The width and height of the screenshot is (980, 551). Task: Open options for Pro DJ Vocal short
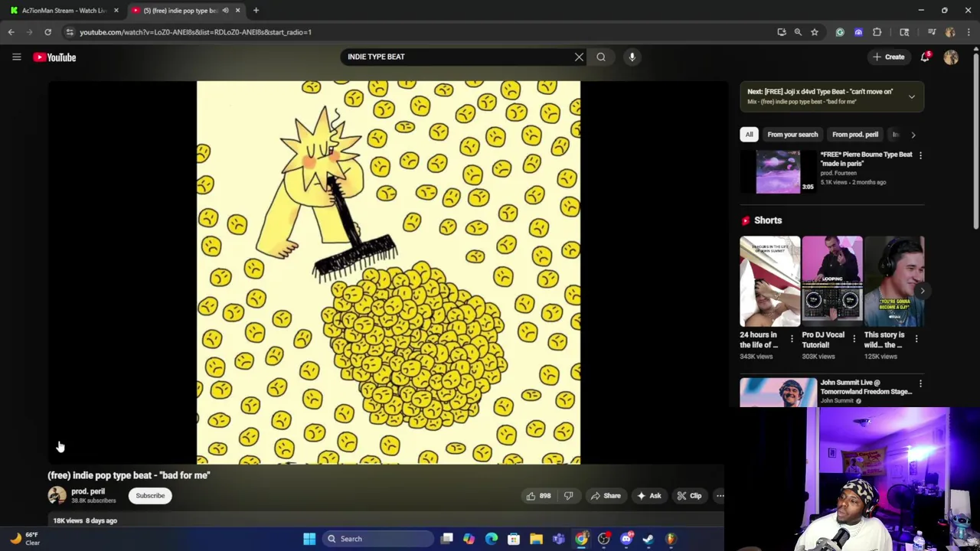(x=854, y=338)
